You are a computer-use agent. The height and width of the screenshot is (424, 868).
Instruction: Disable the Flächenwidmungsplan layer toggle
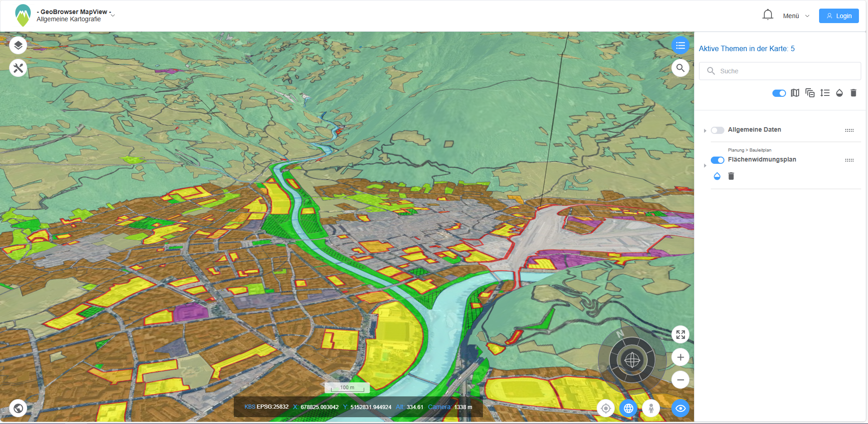(x=717, y=160)
